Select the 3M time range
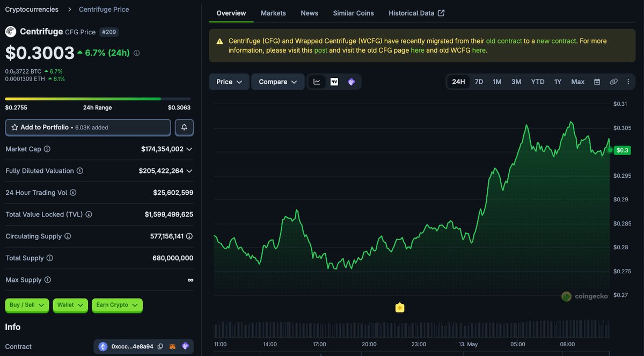This screenshot has height=356, width=644. click(x=516, y=82)
